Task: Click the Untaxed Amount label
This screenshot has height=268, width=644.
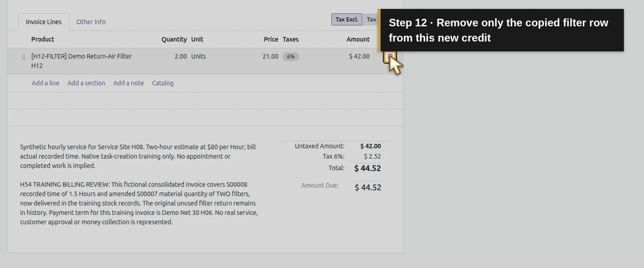Action: click(x=319, y=146)
